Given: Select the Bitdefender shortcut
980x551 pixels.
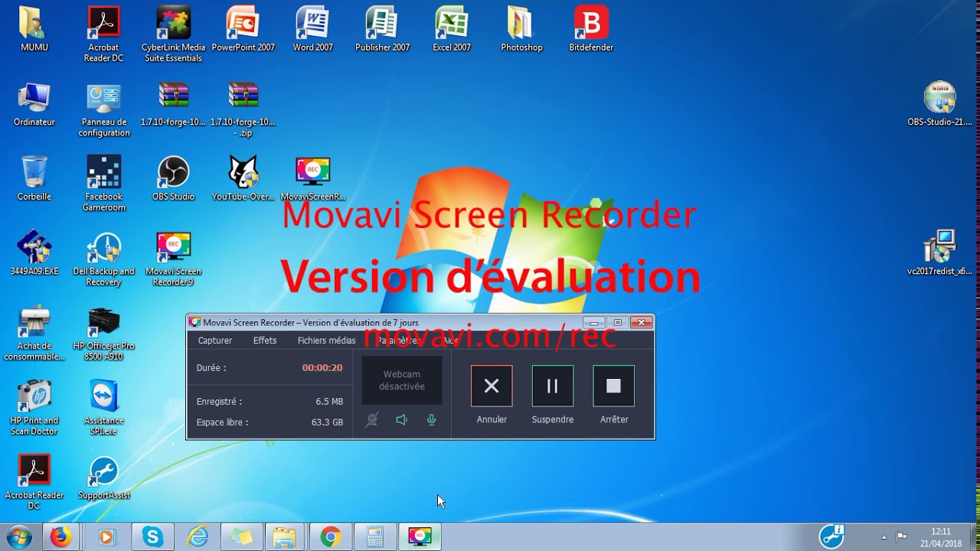Looking at the screenshot, I should point(591,29).
